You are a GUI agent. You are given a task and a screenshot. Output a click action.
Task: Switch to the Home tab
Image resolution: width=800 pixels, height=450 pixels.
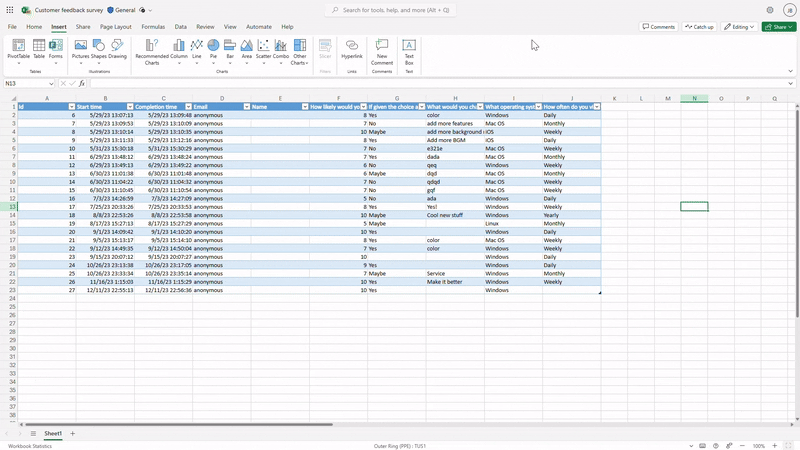34,27
